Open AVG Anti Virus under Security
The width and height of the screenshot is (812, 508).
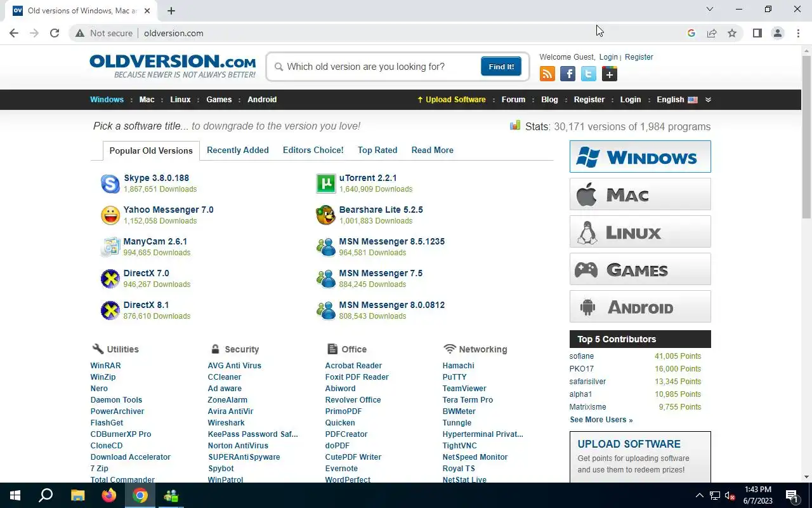pyautogui.click(x=234, y=366)
